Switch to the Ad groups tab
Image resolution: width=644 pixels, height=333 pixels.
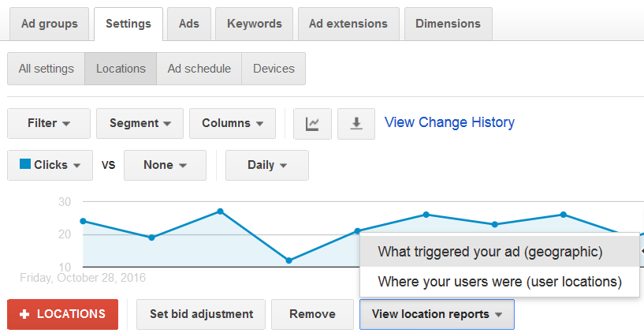[50, 24]
